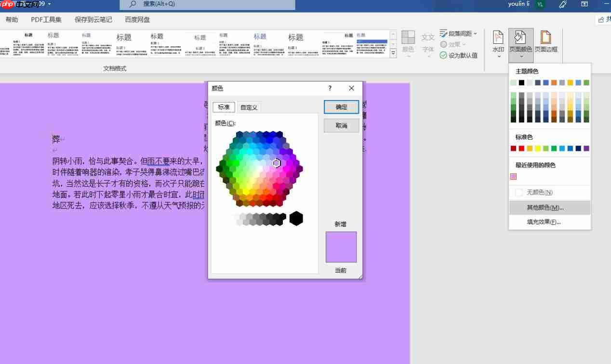Click the 取消 cancel button

click(342, 126)
